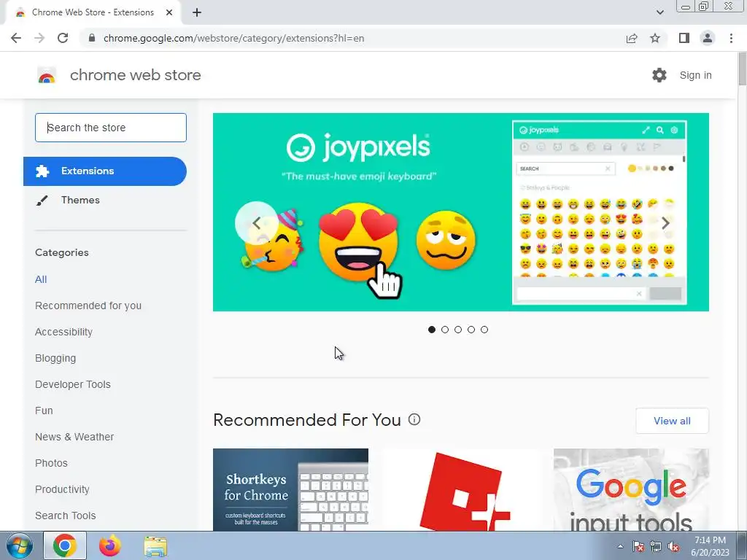Reload the Chrome Web Store page
The image size is (747, 560).
[63, 38]
